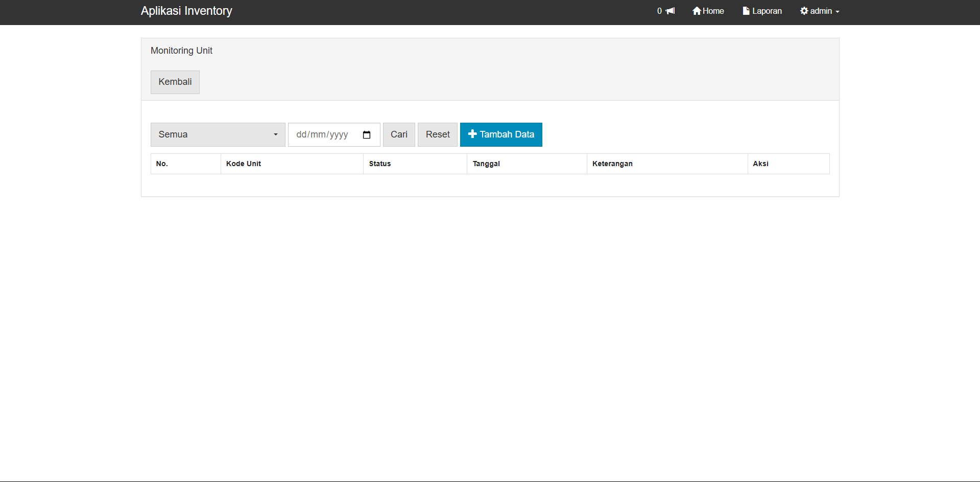Click the Kode Unit column header
This screenshot has width=980, height=482.
tap(244, 164)
